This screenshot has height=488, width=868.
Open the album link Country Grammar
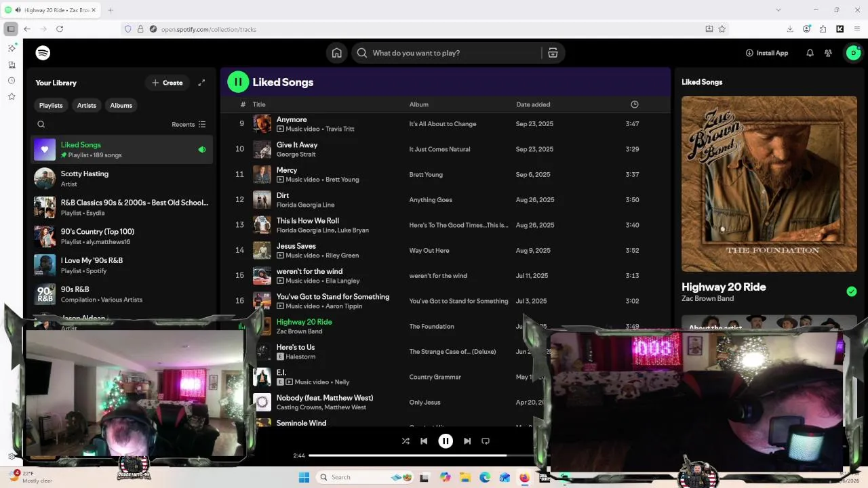coord(435,377)
